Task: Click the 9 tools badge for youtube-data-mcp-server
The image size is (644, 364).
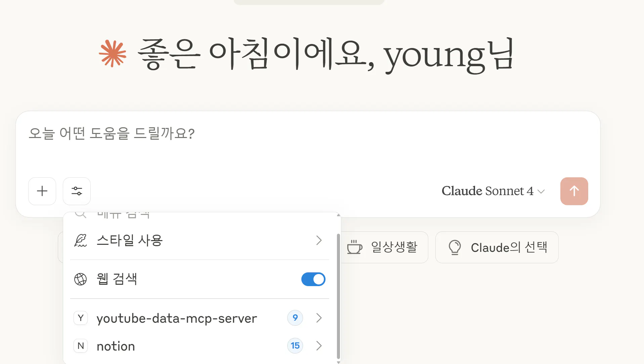Action: (295, 318)
